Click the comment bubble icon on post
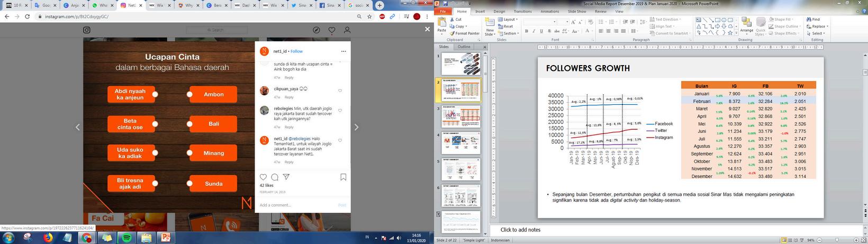Image resolution: width=868 pixels, height=244 pixels. (x=275, y=177)
